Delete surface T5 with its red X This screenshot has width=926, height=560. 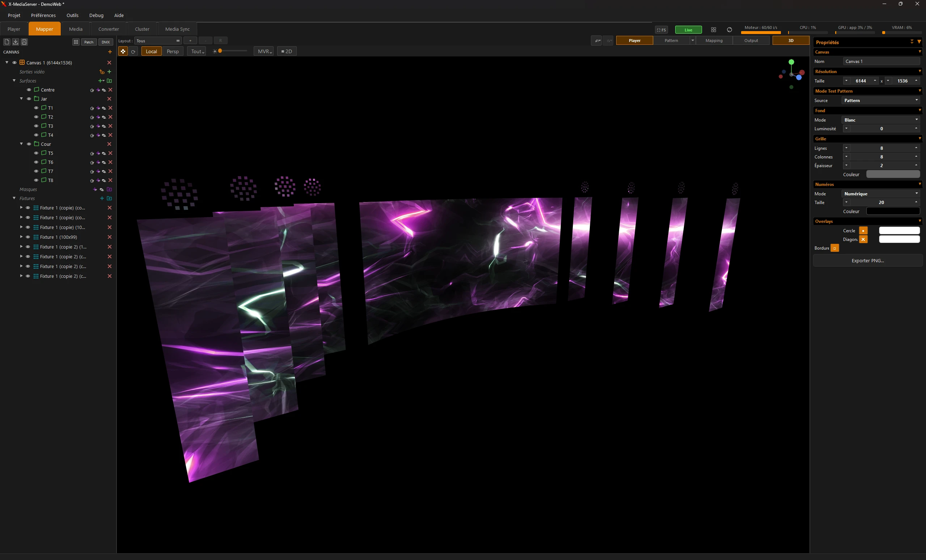tap(110, 153)
